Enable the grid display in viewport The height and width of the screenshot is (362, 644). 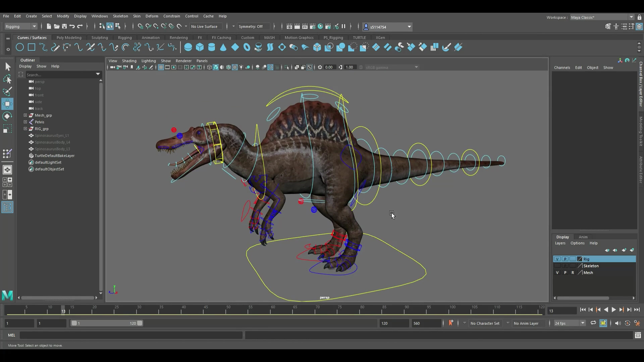pos(161,67)
